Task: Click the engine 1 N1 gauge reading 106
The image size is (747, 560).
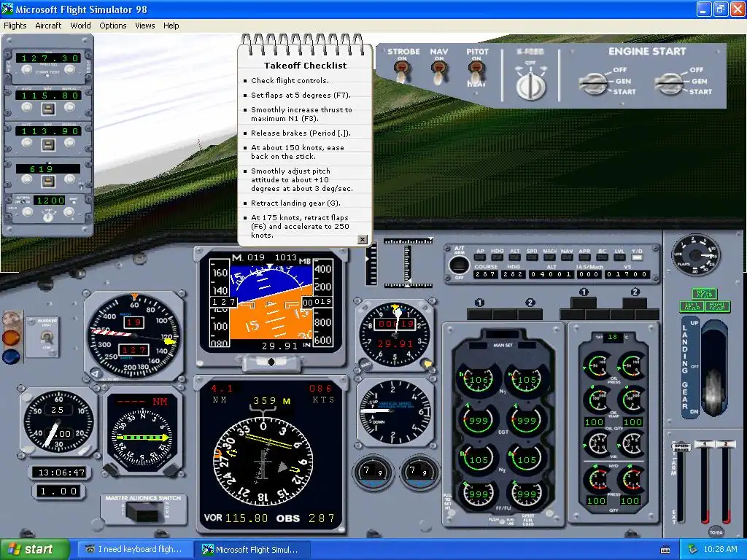Action: [478, 380]
